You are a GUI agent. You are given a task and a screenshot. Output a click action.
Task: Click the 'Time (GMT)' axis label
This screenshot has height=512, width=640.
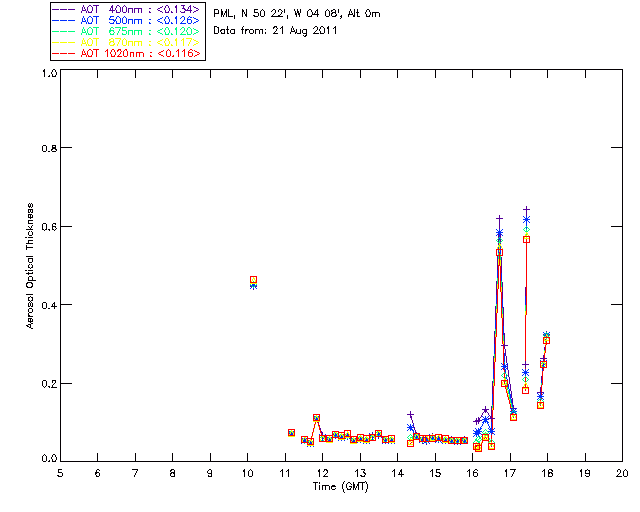tap(340, 486)
